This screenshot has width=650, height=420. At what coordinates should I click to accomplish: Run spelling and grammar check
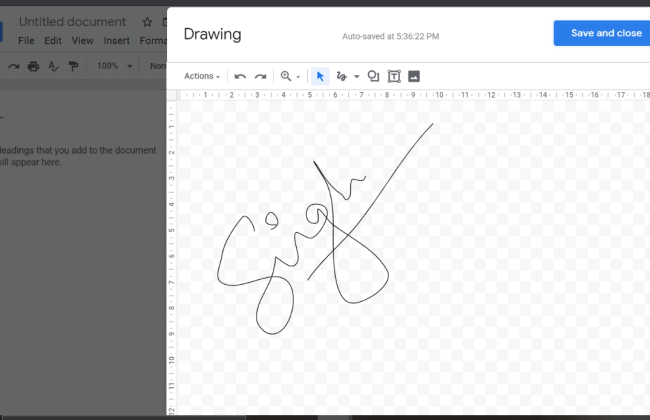point(53,66)
